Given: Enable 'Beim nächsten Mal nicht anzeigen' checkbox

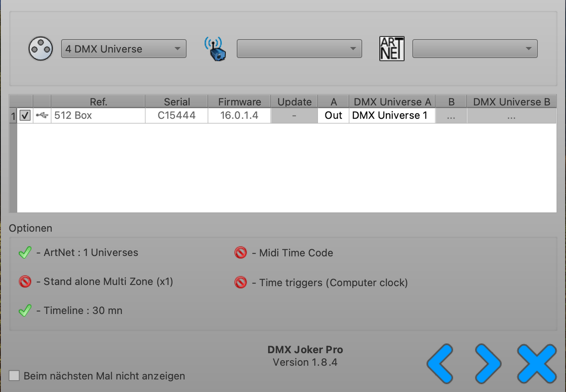Looking at the screenshot, I should click(x=15, y=376).
